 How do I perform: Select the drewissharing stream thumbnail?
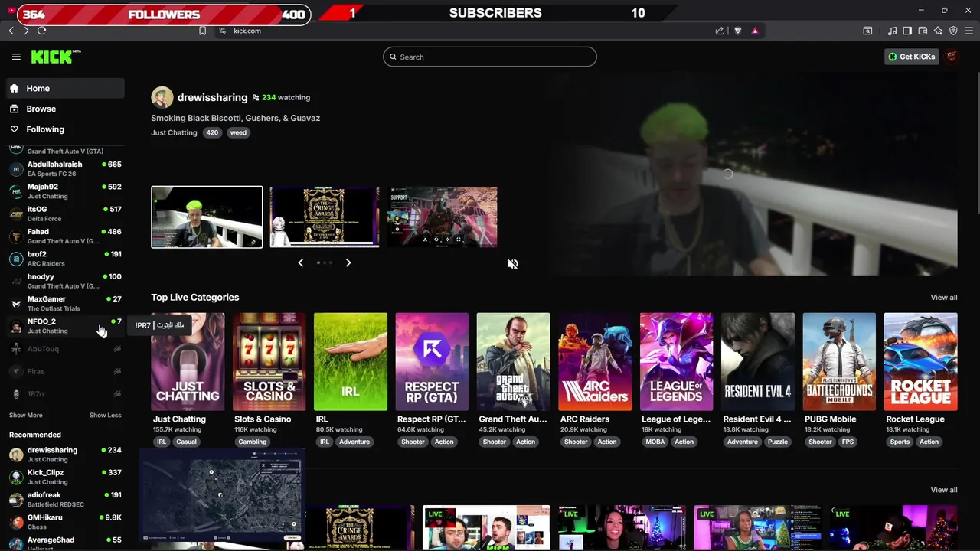click(207, 217)
